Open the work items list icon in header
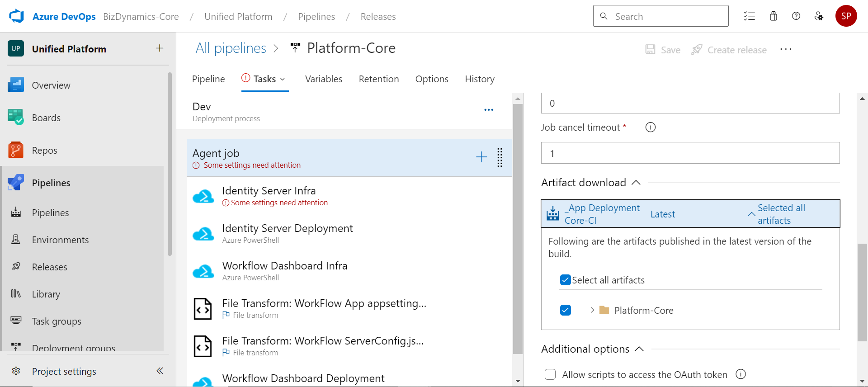The image size is (868, 387). 750,16
